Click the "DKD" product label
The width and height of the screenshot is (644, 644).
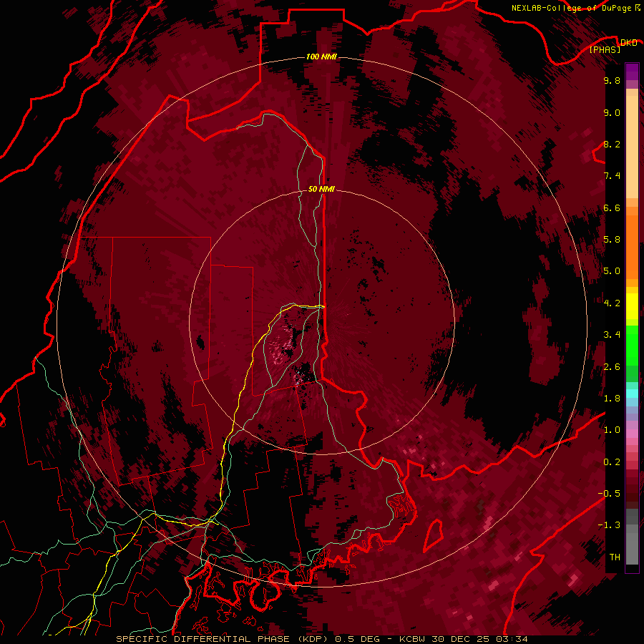point(628,43)
